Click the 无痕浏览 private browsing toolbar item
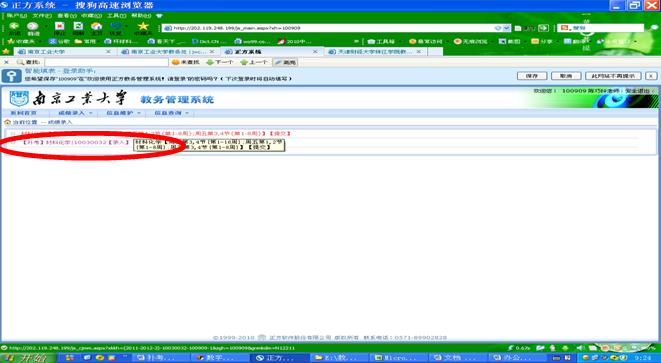Screen dimensions: 661x363 tap(470, 41)
